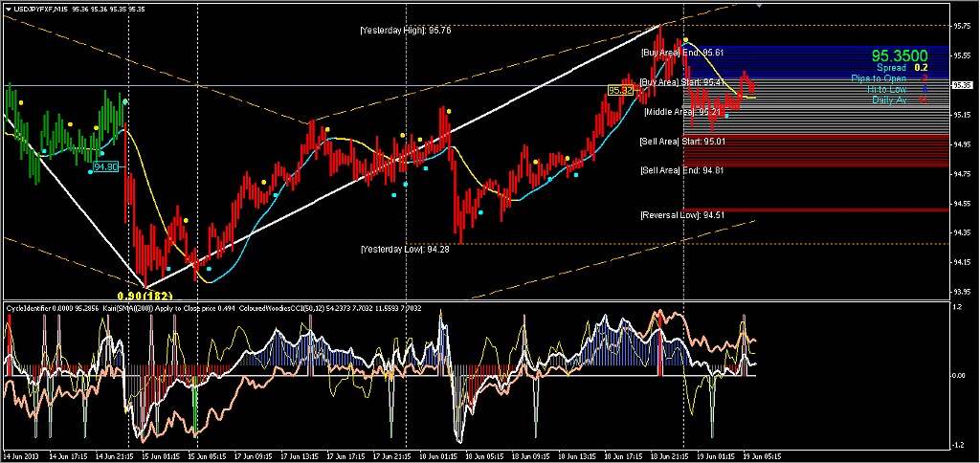Click the 94.35 price axis value
The height and width of the screenshot is (463, 980).
click(x=963, y=233)
